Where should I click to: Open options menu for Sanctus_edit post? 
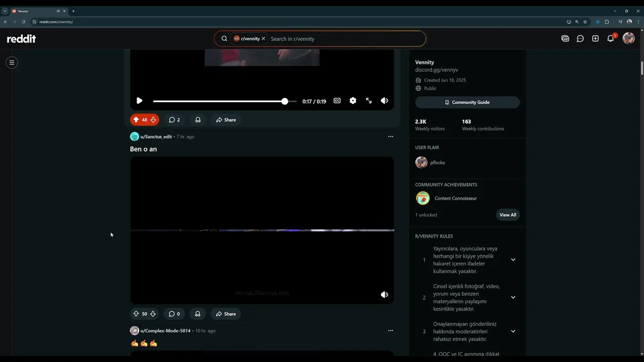390,136
